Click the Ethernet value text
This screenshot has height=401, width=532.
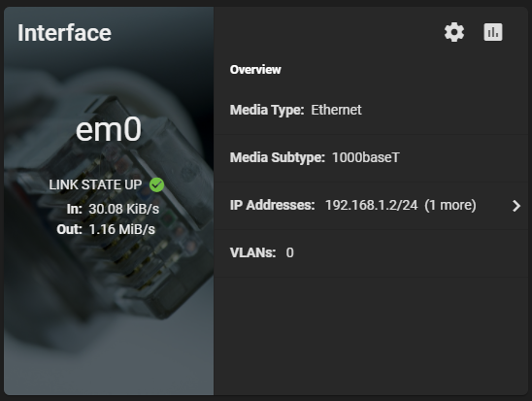coord(336,110)
